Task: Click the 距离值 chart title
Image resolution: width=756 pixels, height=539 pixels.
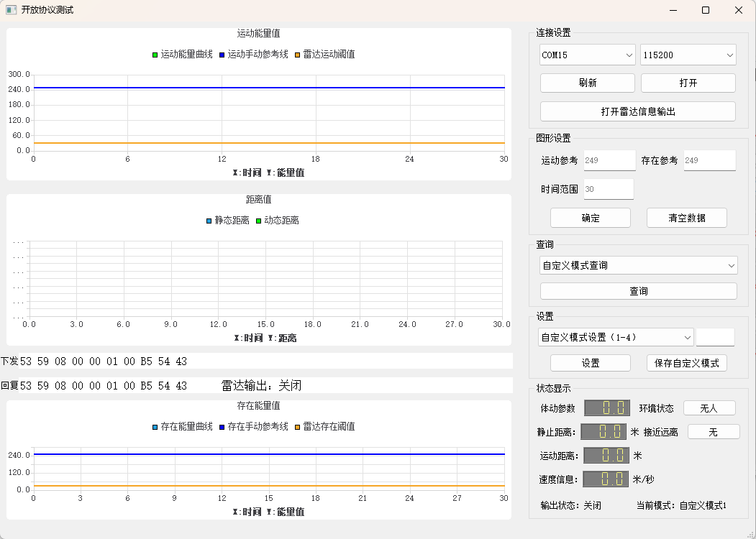Action: point(258,199)
